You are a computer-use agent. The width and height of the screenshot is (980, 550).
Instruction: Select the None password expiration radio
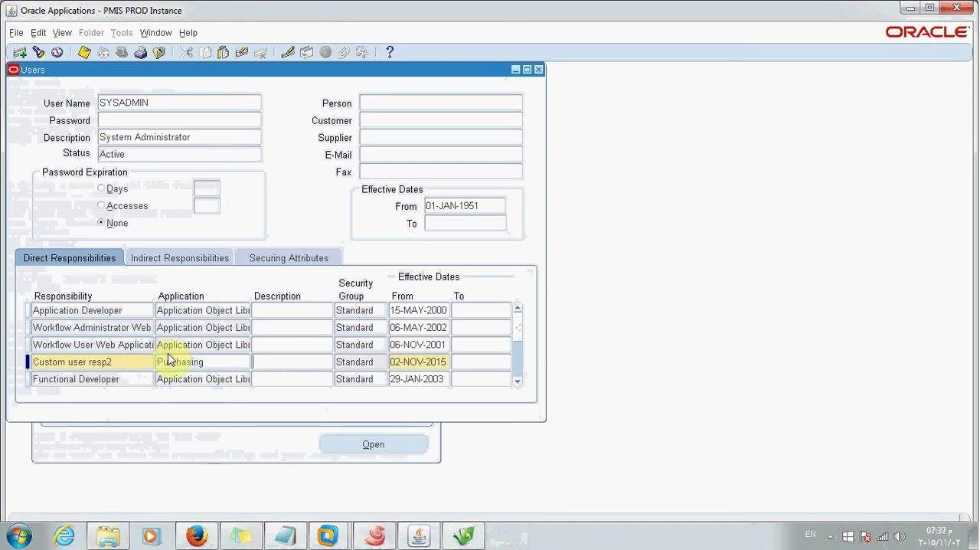pyautogui.click(x=101, y=222)
